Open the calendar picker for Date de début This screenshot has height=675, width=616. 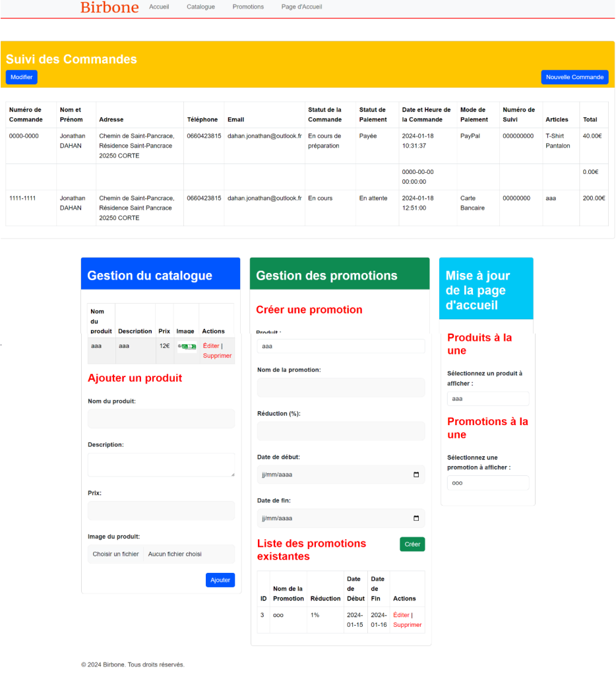click(x=416, y=475)
